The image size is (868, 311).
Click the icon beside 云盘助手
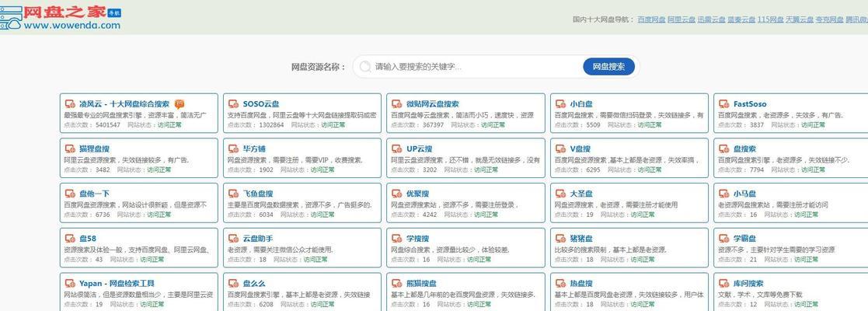tap(233, 239)
